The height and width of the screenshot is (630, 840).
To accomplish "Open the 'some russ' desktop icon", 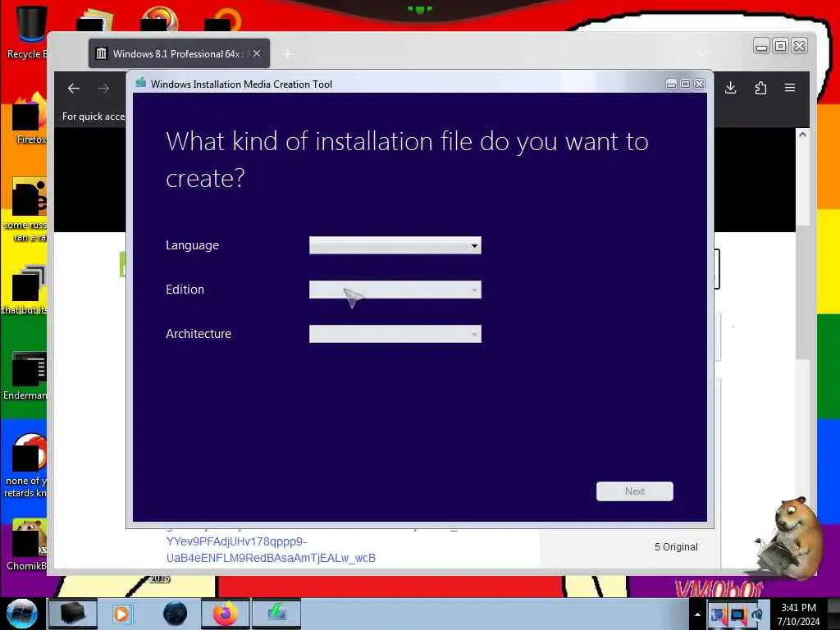I will point(28,210).
